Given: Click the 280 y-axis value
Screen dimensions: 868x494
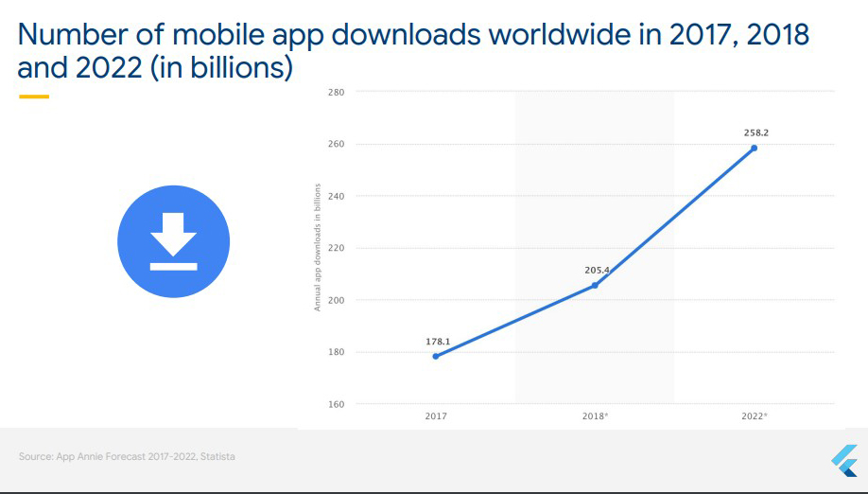Looking at the screenshot, I should (x=336, y=92).
